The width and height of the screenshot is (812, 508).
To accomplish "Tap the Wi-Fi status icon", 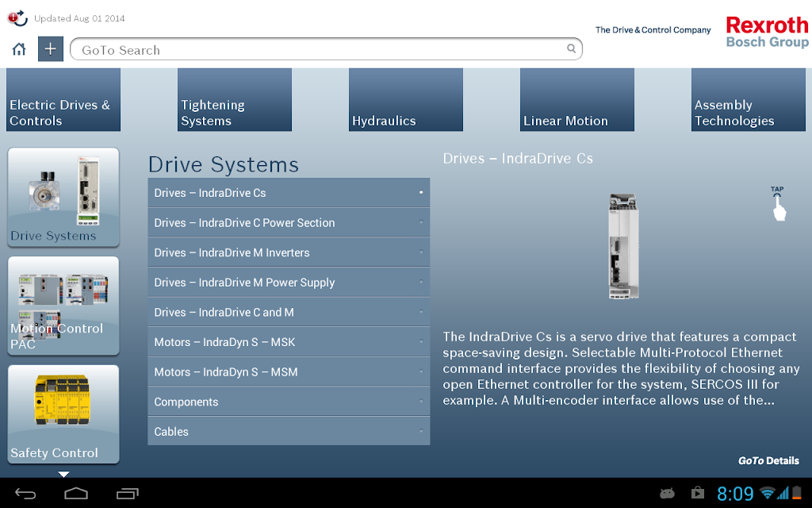I will (767, 493).
